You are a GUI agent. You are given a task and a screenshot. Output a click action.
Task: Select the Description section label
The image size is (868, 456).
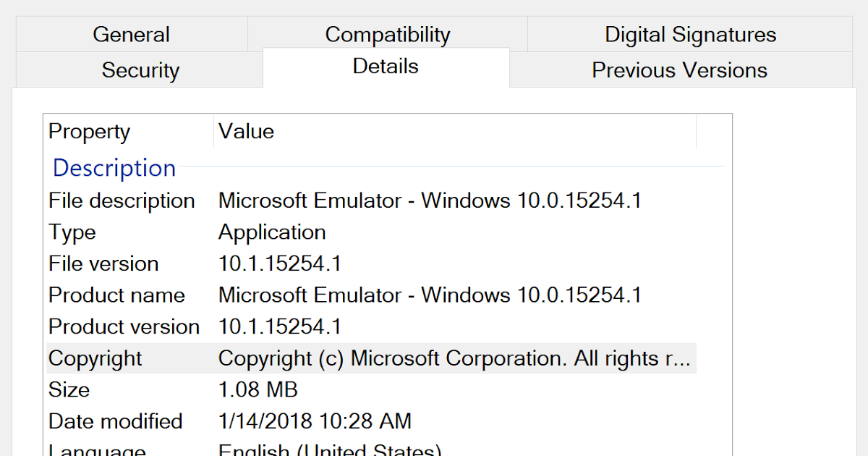[x=114, y=168]
